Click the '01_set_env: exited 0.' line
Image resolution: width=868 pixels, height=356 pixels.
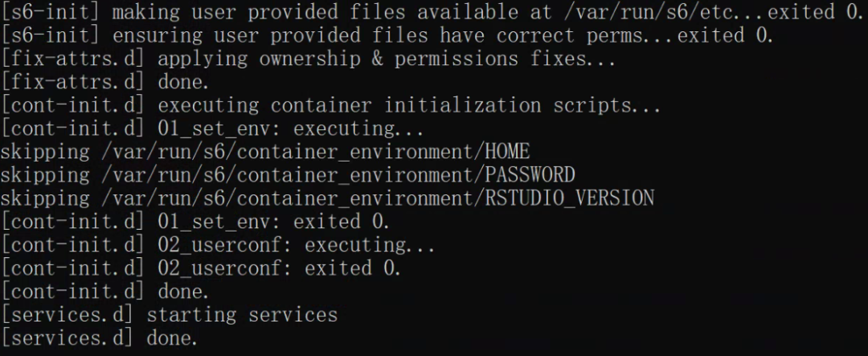click(x=194, y=222)
